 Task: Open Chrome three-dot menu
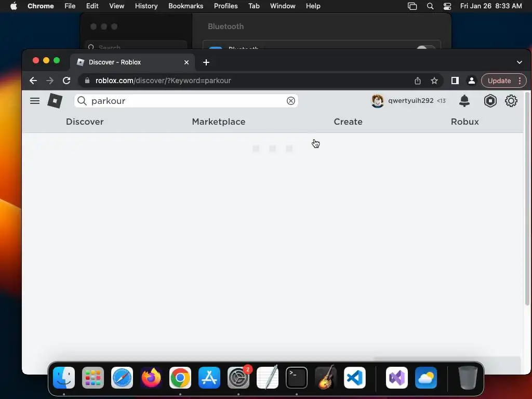(x=520, y=81)
